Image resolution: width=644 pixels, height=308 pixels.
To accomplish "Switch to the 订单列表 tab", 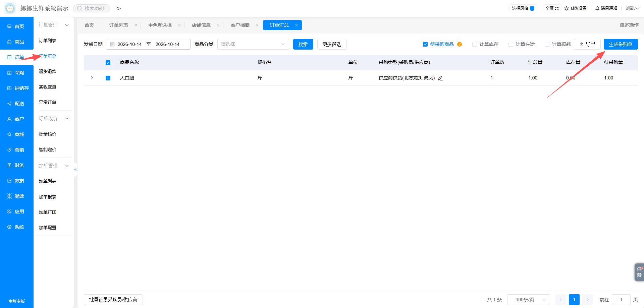I will 119,25.
